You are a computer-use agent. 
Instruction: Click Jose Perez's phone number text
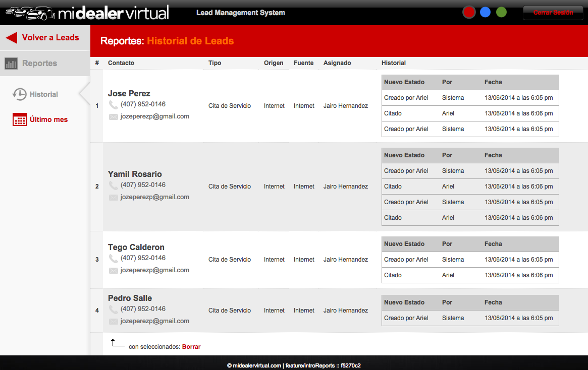pos(143,104)
